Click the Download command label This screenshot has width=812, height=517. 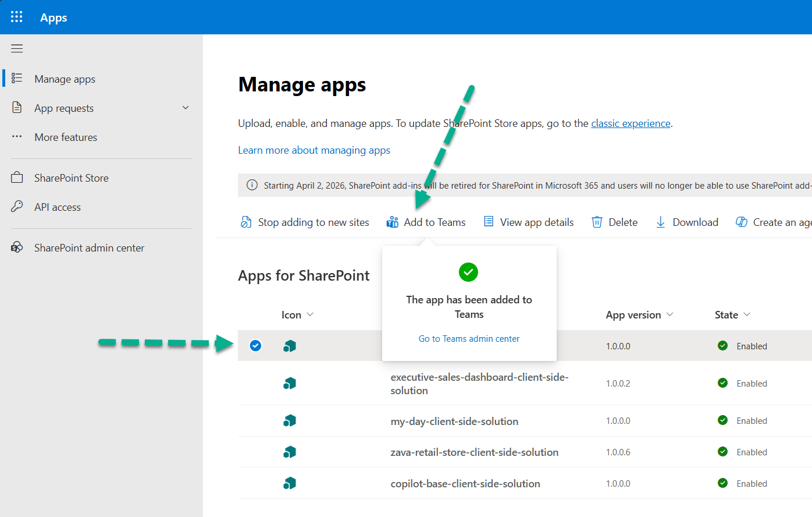[x=695, y=222]
